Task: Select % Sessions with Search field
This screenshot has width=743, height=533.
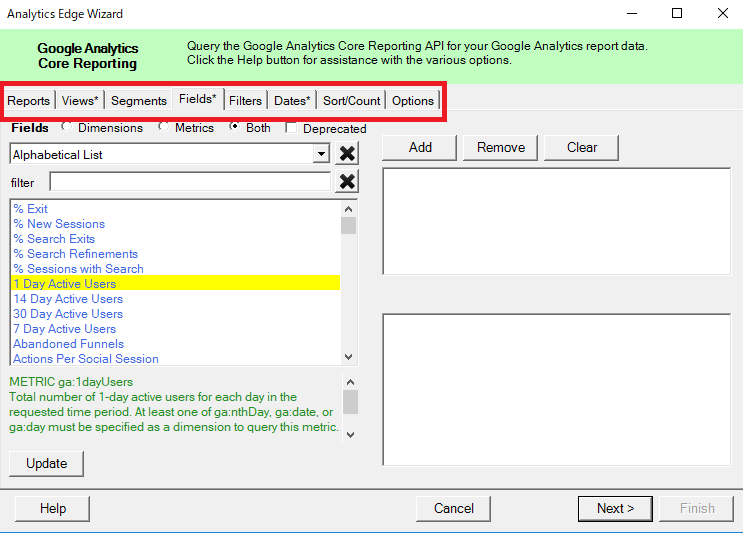Action: tap(175, 269)
